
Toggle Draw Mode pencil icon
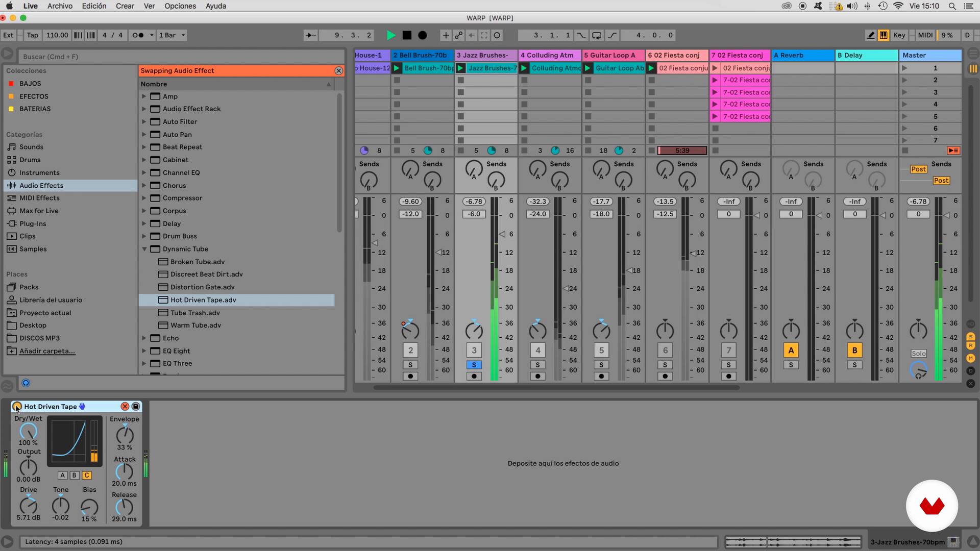pyautogui.click(x=871, y=35)
